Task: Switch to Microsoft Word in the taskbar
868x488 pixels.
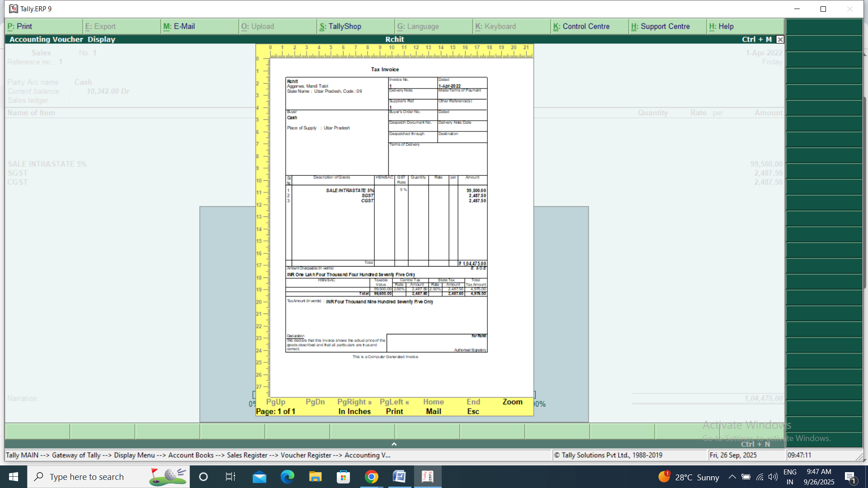Action: (x=400, y=477)
